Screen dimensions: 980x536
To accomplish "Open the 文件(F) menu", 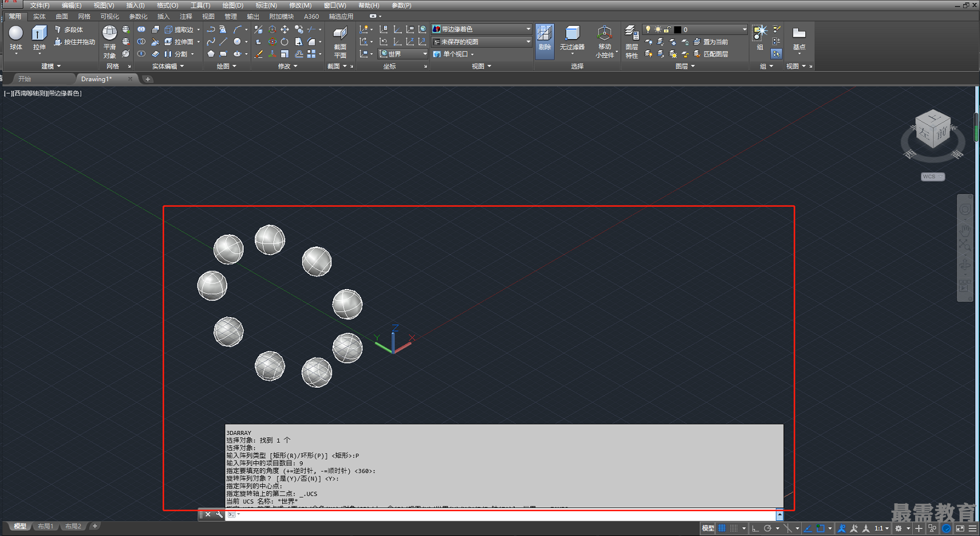I will point(40,5).
